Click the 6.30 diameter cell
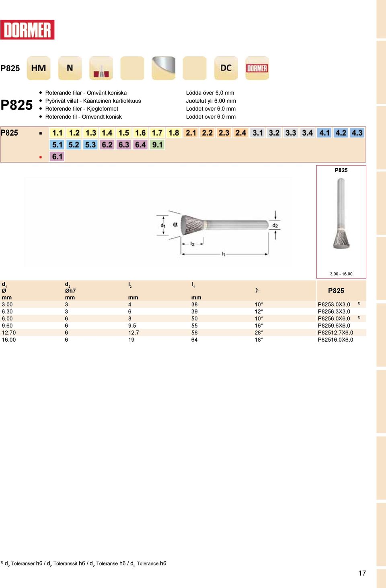The image size is (386, 588). [7, 312]
